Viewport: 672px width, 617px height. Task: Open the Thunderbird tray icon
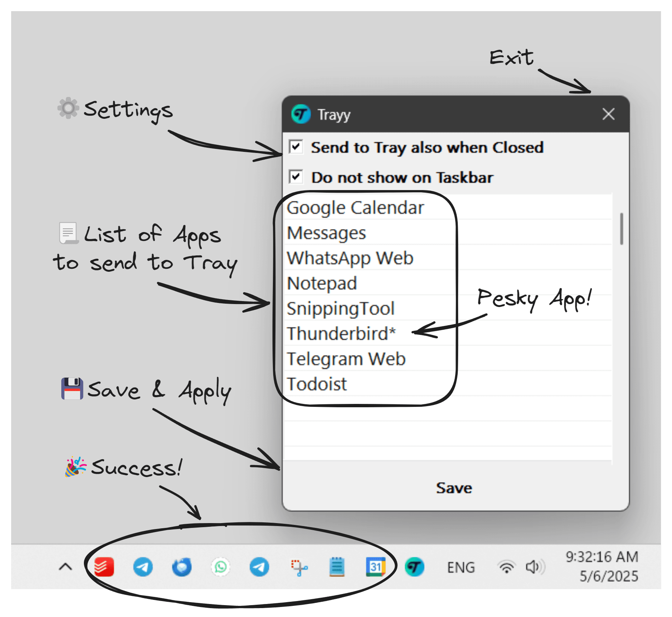tap(182, 567)
